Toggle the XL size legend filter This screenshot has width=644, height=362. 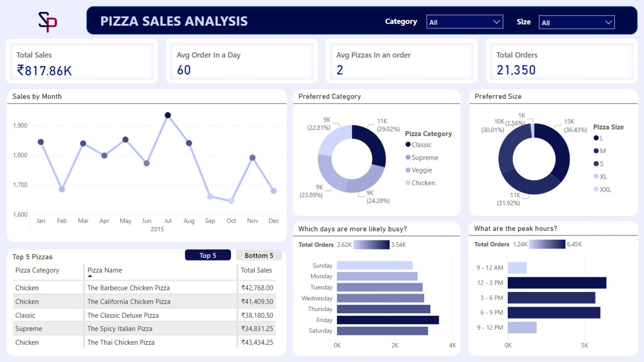596,176
